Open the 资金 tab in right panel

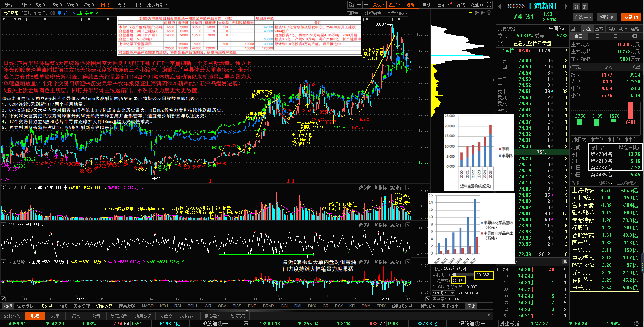point(587,29)
